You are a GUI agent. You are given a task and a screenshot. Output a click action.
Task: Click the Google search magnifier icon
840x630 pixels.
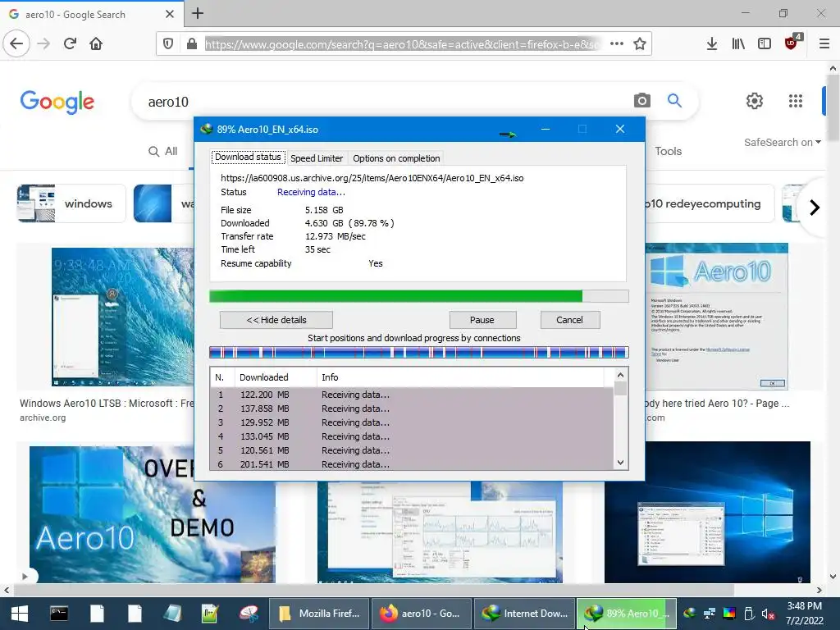click(x=674, y=100)
